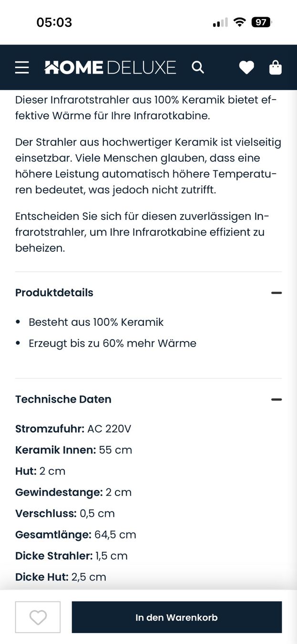Open wishlist heart in header
Viewport: 297px width, 644px height.
pyautogui.click(x=246, y=68)
